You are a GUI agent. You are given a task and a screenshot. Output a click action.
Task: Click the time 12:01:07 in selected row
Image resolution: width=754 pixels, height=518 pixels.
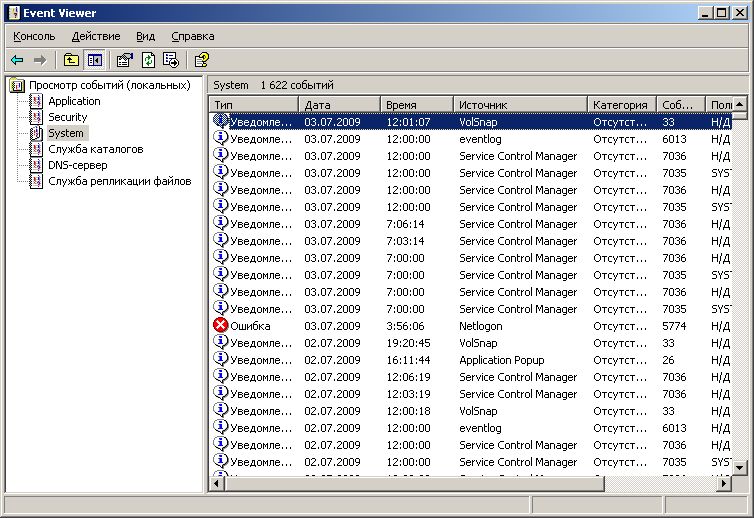coord(408,122)
